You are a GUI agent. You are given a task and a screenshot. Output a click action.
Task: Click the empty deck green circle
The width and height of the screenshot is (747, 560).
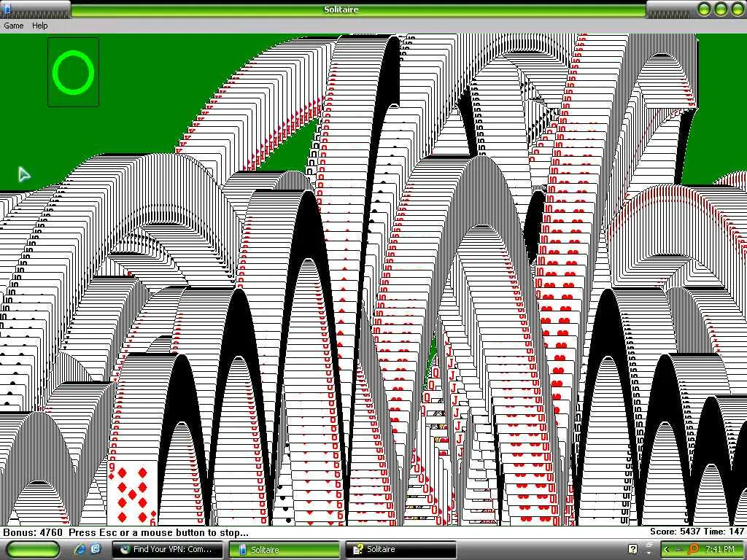pyautogui.click(x=74, y=72)
